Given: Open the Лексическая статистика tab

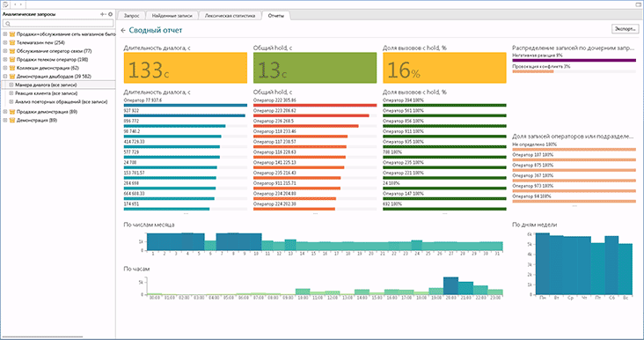Looking at the screenshot, I should pos(230,16).
